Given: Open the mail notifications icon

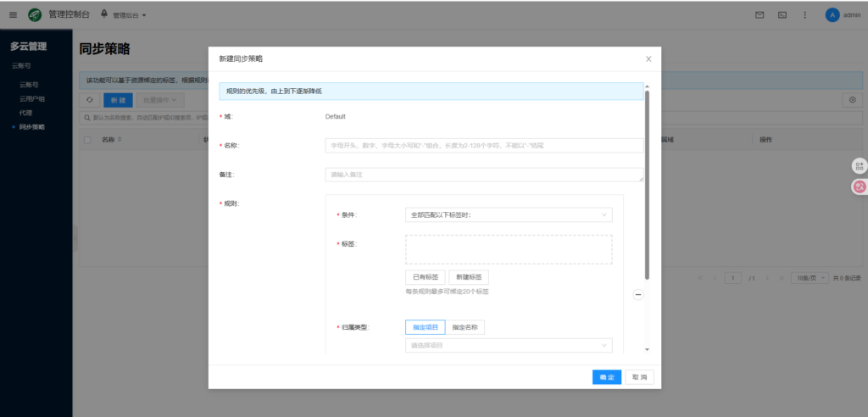Looking at the screenshot, I should point(759,14).
